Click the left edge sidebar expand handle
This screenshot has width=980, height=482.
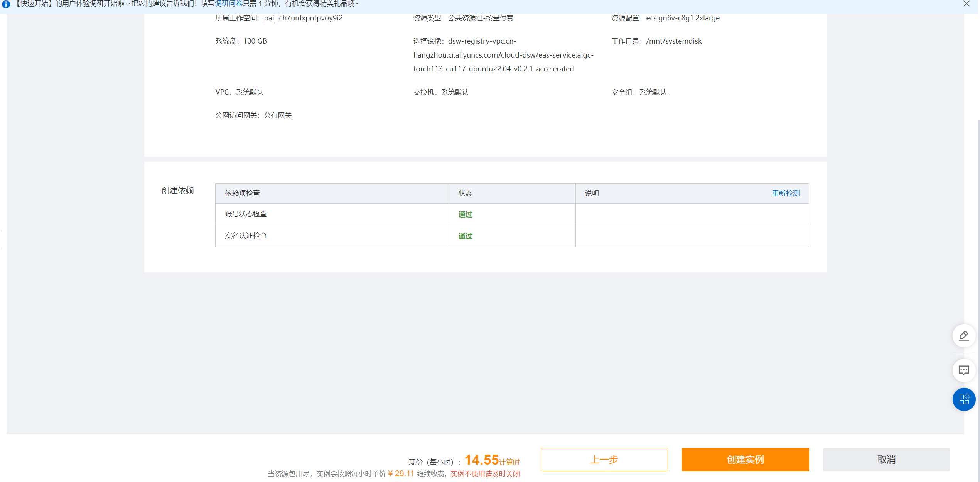(x=1, y=240)
